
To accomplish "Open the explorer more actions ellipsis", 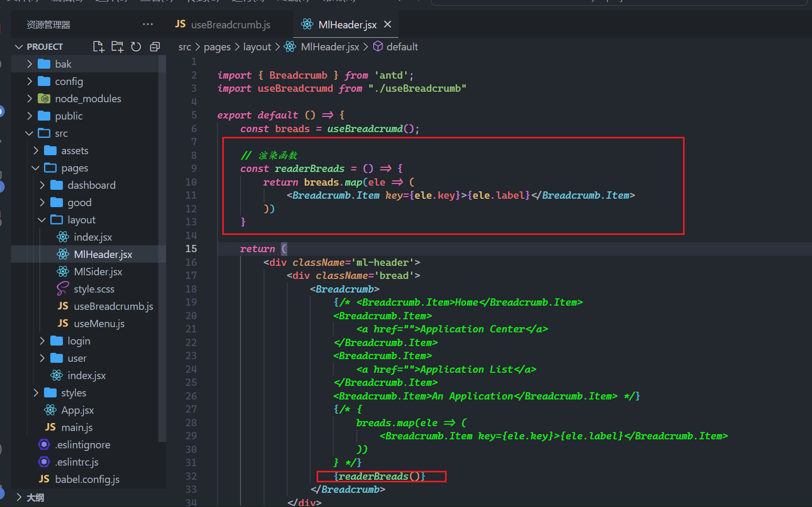I will click(148, 24).
